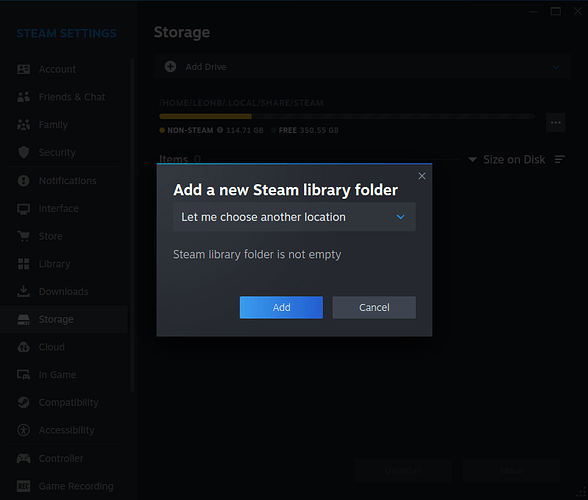Click the window resize grip corner

[581, 492]
